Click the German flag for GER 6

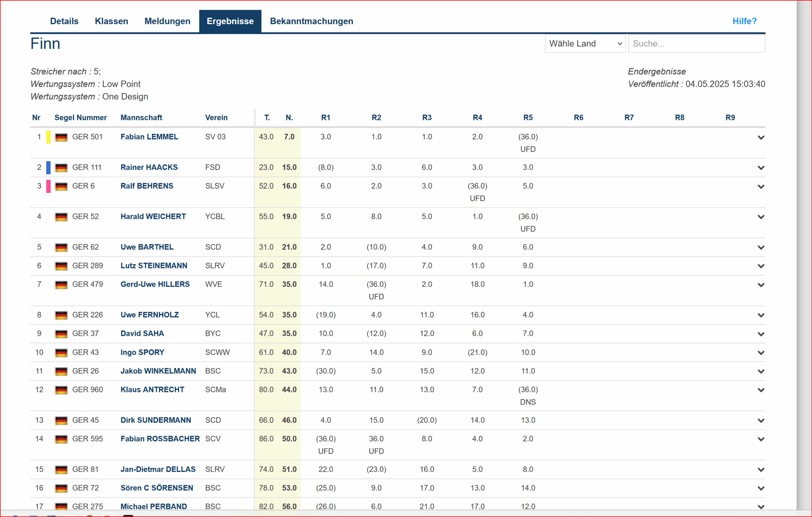[61, 187]
